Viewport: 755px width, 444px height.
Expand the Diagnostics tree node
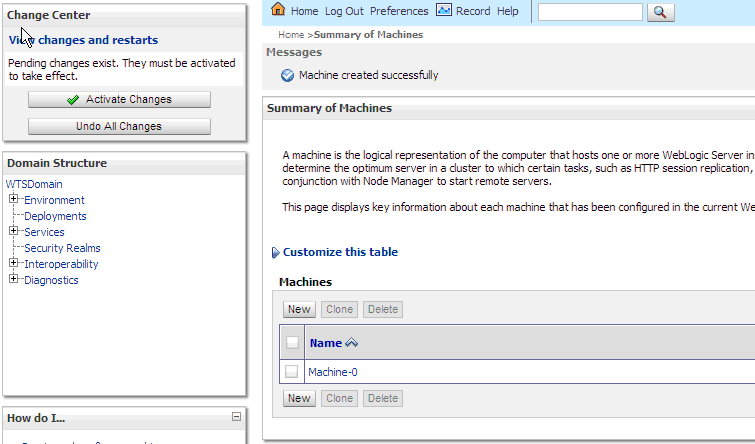tap(13, 279)
